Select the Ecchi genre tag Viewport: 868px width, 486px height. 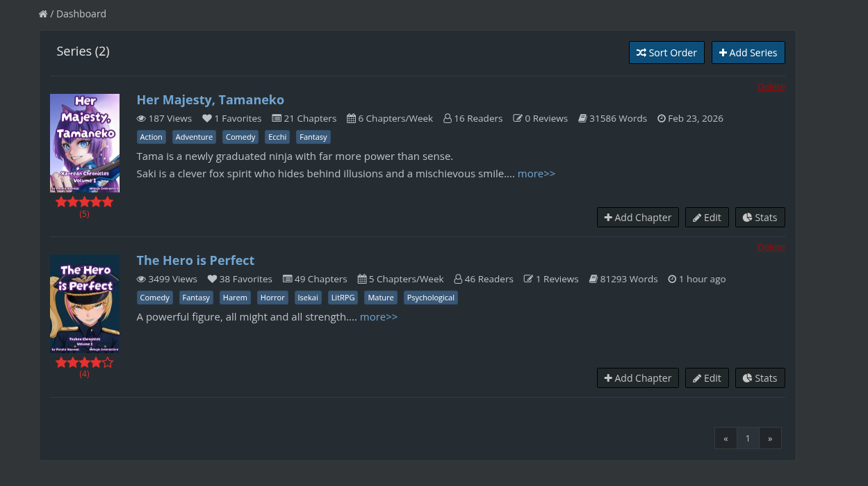(277, 137)
